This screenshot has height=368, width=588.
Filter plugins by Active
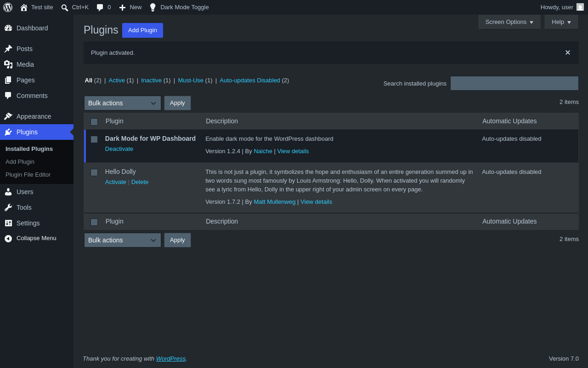point(117,80)
